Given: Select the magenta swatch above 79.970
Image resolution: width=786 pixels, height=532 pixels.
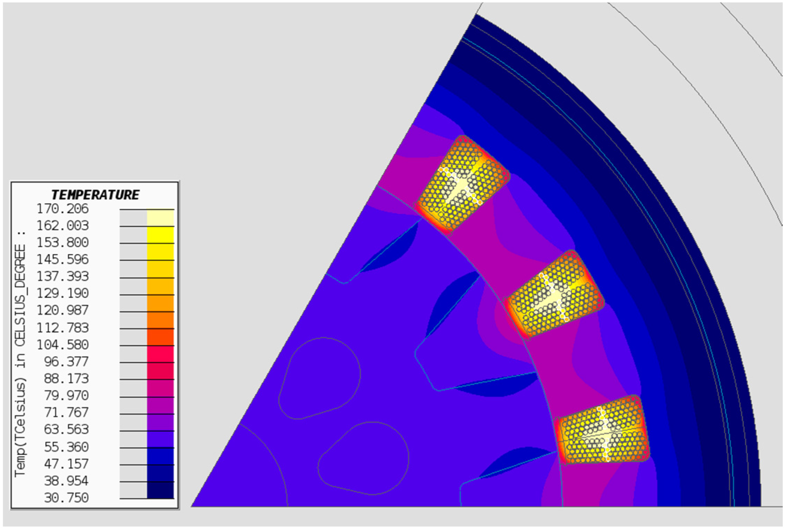Looking at the screenshot, I should pos(160,388).
